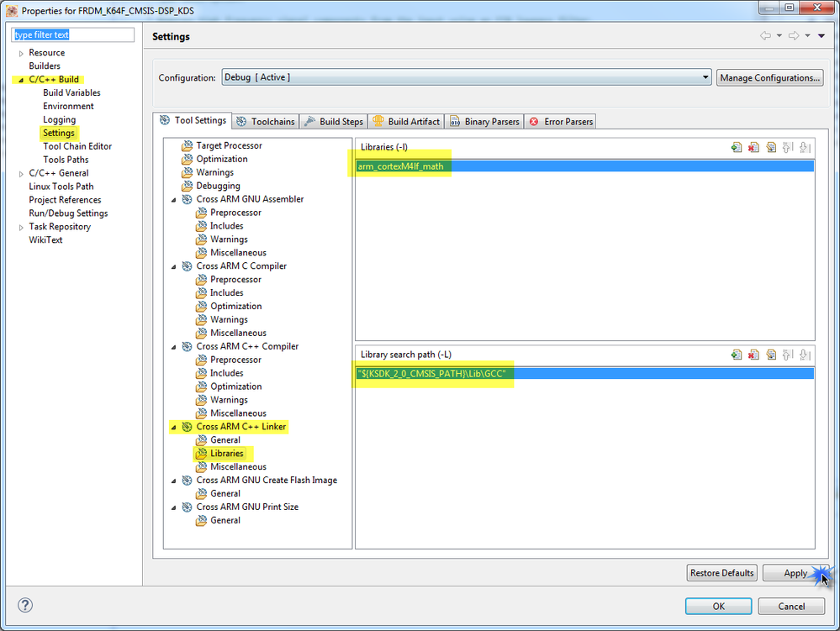Select Debugging in tool settings tree
The width and height of the screenshot is (840, 631).
tap(218, 186)
